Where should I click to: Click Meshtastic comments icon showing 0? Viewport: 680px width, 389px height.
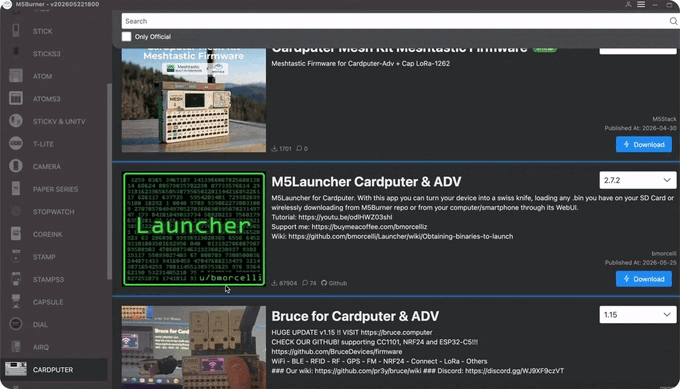(x=299, y=148)
